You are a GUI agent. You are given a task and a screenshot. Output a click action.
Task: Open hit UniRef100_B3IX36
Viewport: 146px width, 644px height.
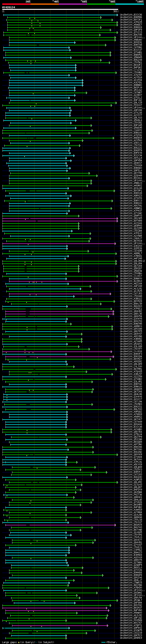131,15
